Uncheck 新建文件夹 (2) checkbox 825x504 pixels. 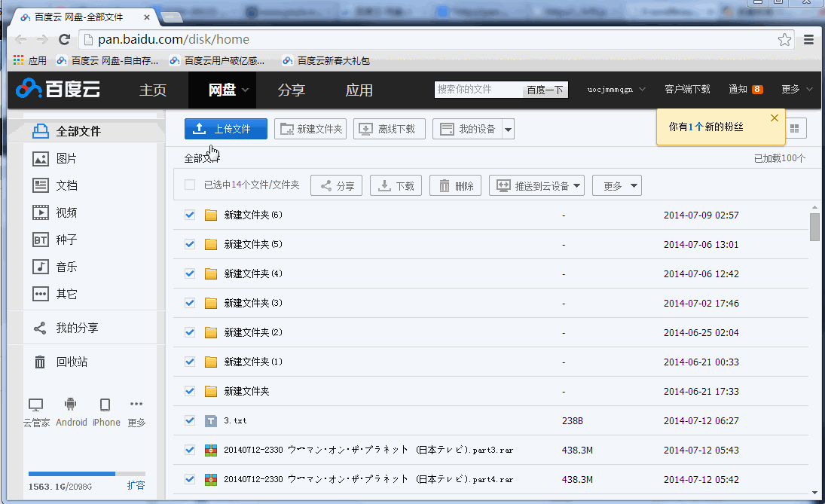click(x=190, y=333)
